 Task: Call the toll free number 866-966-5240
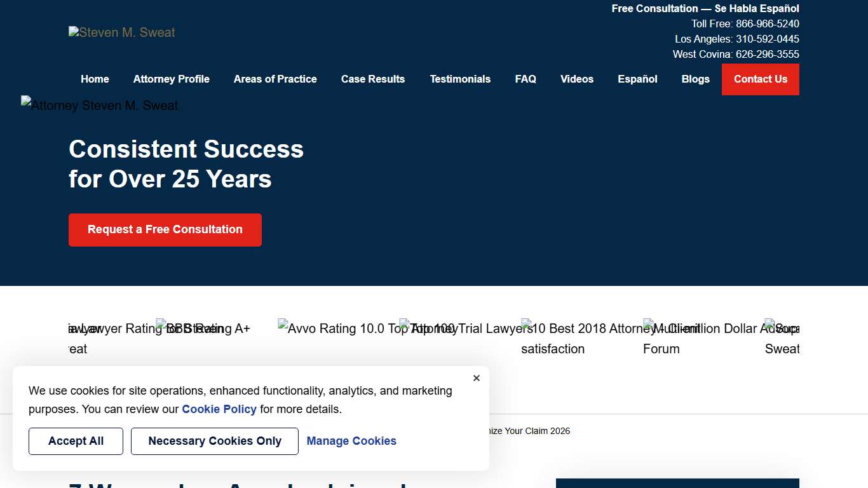tap(767, 24)
